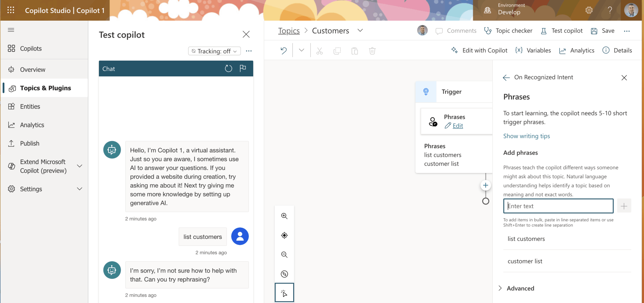Viewport: 644px width, 303px height.
Task: Select the 'customer list' phrase row
Action: tap(567, 261)
